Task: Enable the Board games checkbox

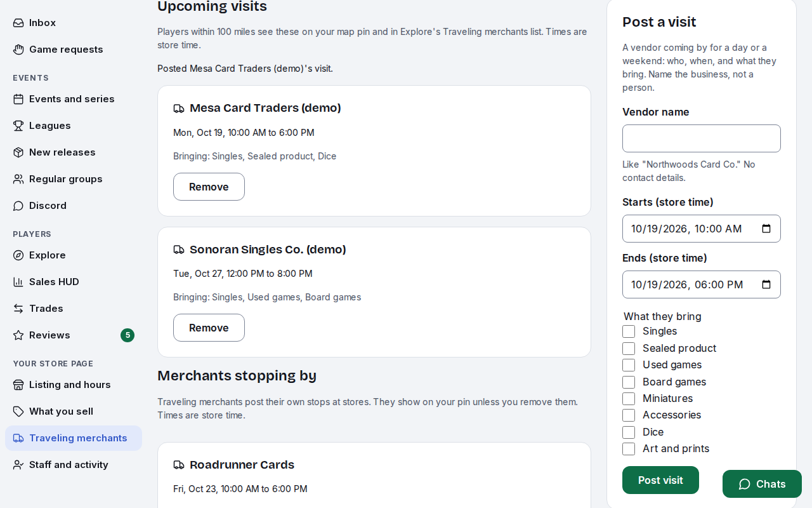Action: pos(629,382)
